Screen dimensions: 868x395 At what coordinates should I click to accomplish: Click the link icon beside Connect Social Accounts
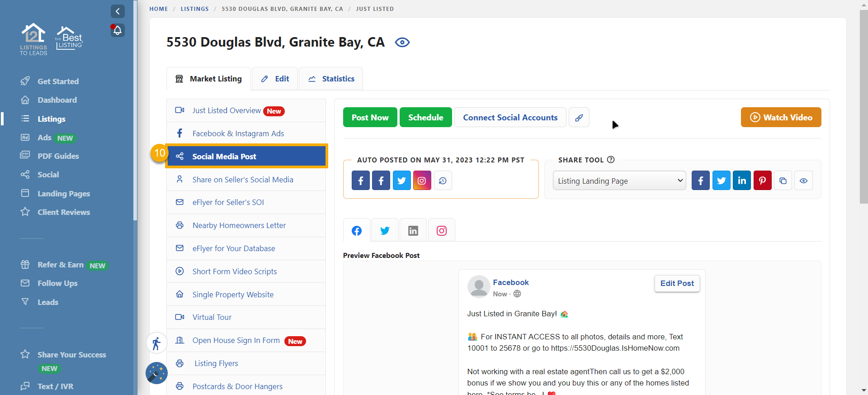(579, 118)
